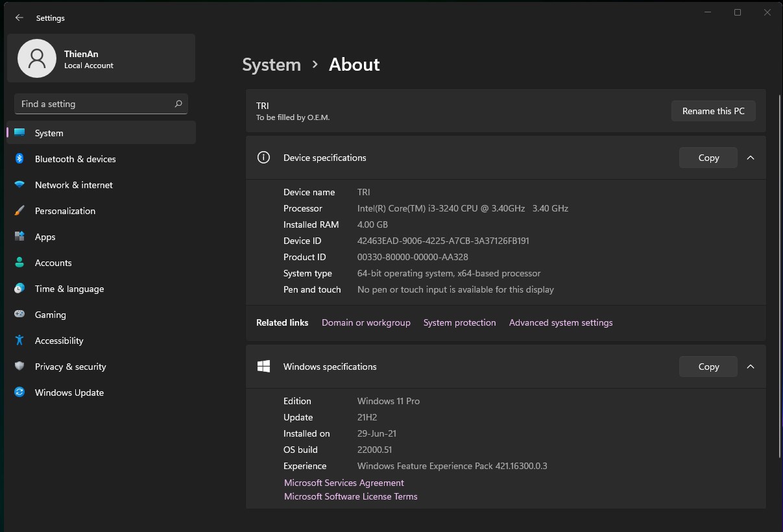Click the back arrow icon in Settings
The image size is (783, 532).
pyautogui.click(x=19, y=18)
